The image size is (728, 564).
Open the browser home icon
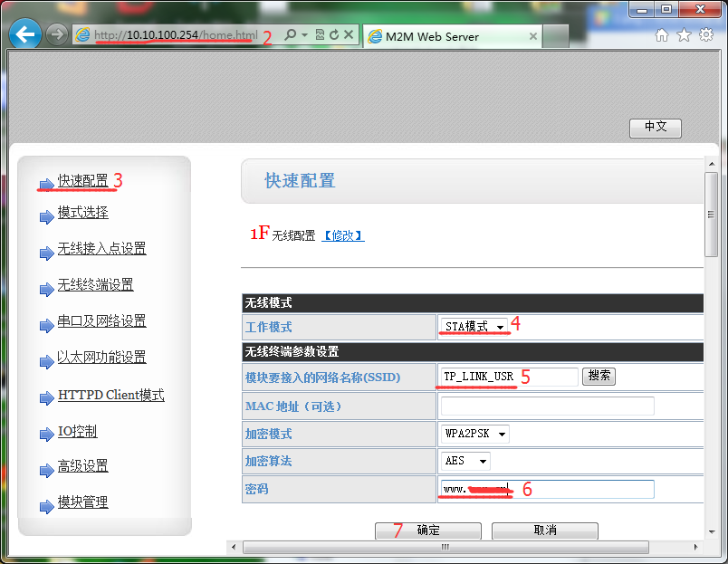[x=662, y=35]
